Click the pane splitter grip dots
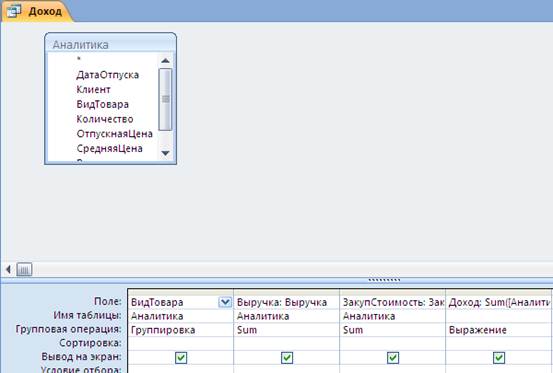 point(384,280)
